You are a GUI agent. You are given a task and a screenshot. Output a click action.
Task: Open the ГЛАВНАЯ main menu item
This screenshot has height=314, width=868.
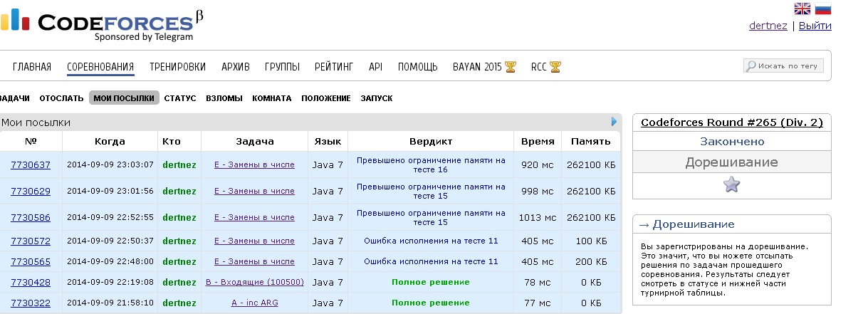(x=32, y=67)
